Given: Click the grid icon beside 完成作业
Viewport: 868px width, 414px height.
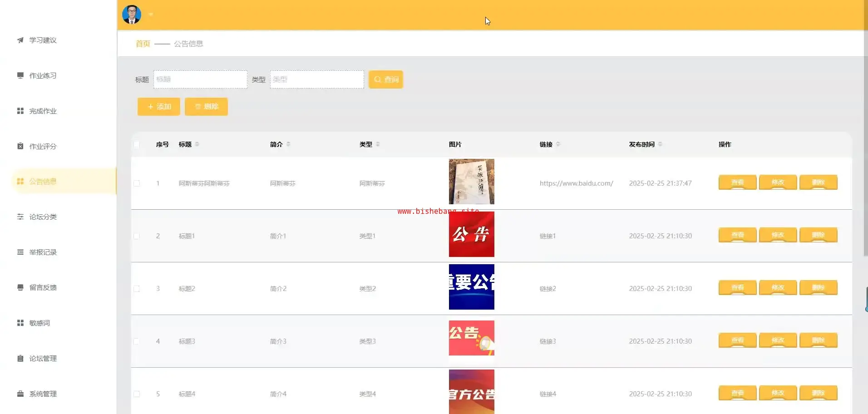Looking at the screenshot, I should (20, 111).
